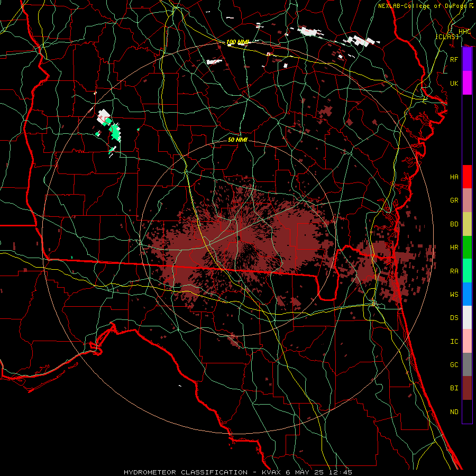This screenshot has width=476, height=476.
Task: Click the ND legend label
Action: tap(454, 411)
